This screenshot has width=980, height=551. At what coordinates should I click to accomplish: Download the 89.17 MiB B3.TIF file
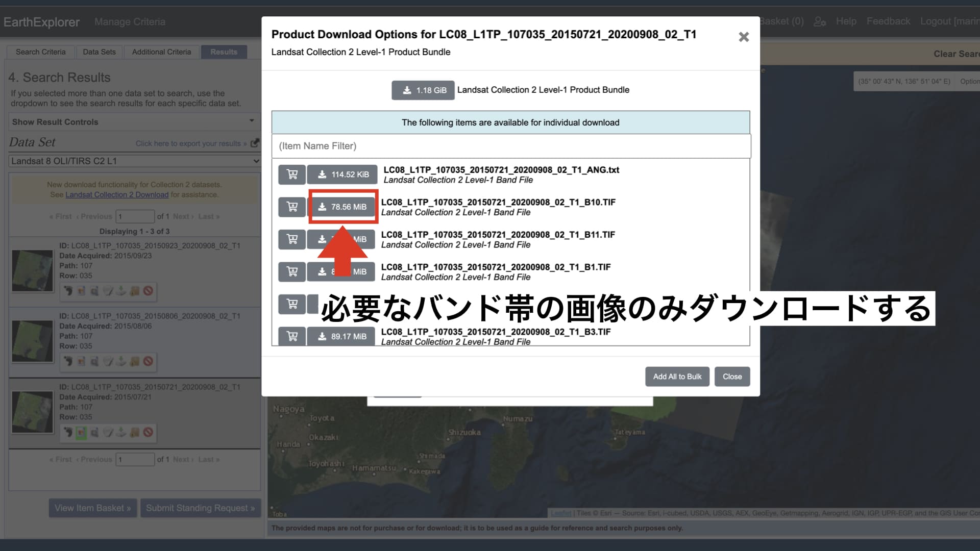point(342,336)
